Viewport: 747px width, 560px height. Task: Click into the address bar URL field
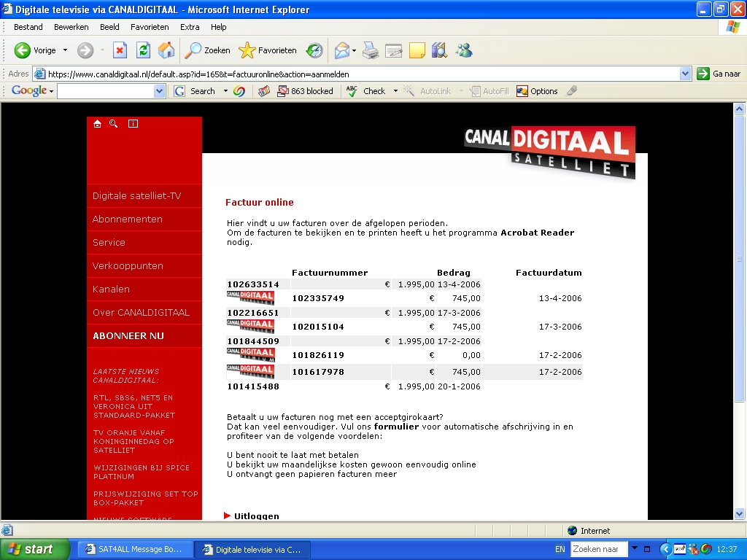[363, 74]
